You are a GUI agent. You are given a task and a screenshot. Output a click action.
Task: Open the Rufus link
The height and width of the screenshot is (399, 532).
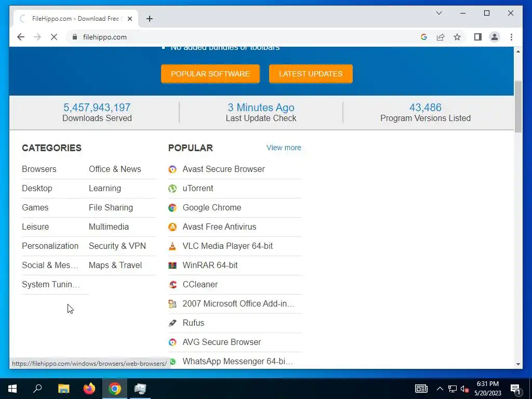[x=193, y=323]
